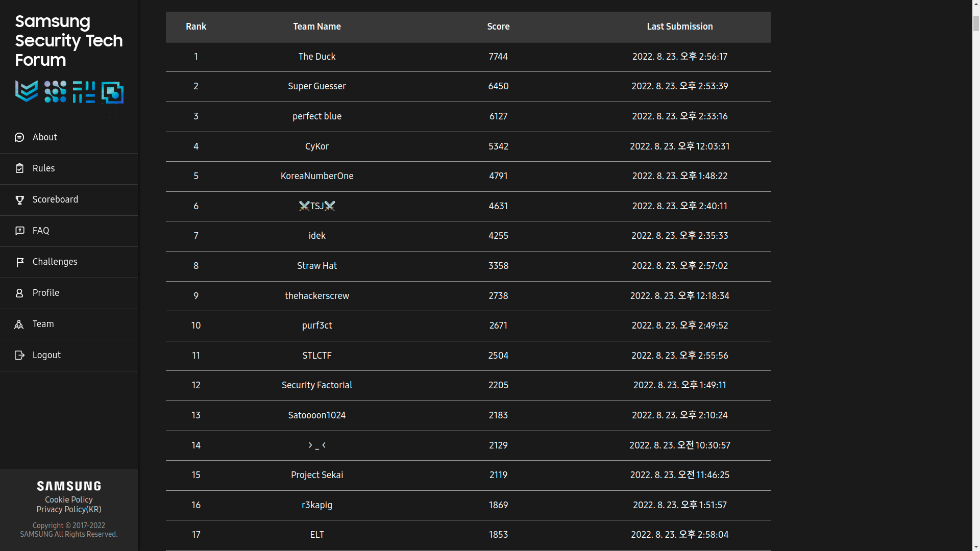Screen dimensions: 980x551
Task: Click the Rules clipboard icon
Action: point(19,168)
